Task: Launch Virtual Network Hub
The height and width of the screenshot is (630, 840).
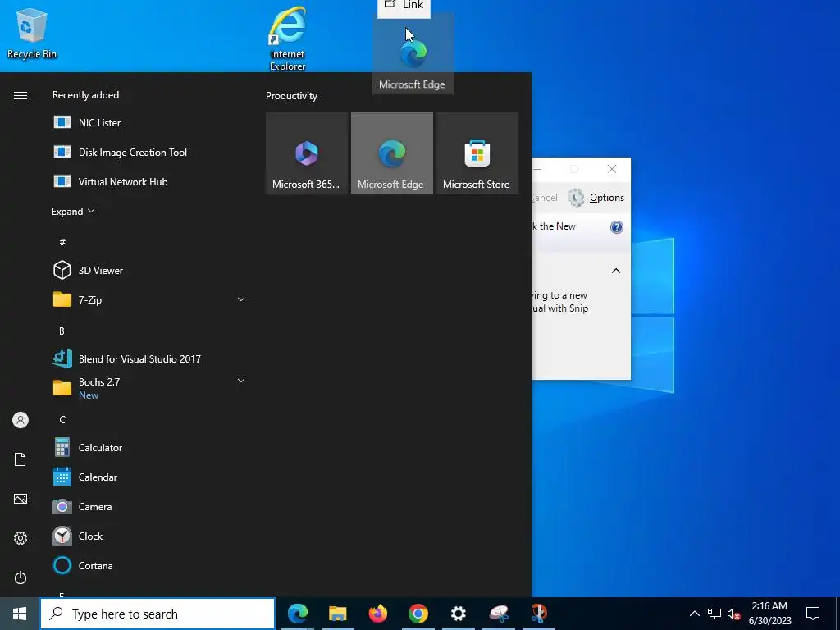Action: point(148,181)
